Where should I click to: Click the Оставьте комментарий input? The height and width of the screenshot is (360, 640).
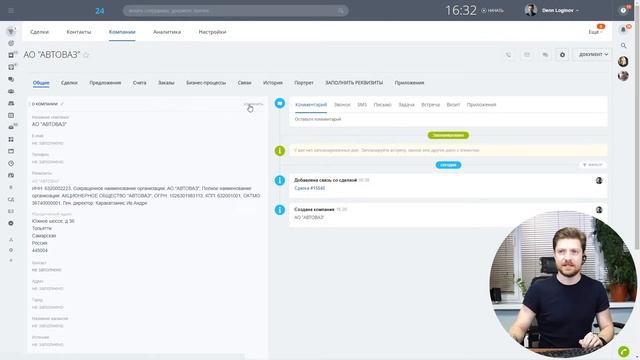pyautogui.click(x=448, y=119)
